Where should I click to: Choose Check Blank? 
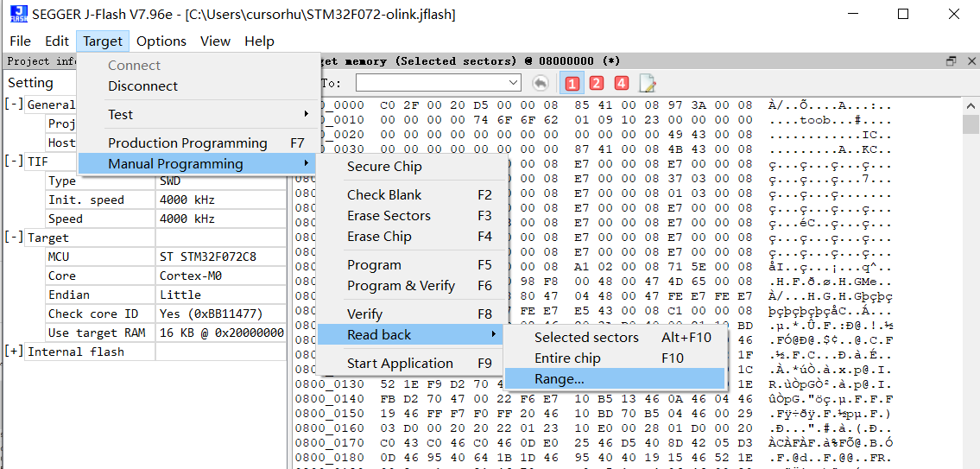click(x=410, y=195)
